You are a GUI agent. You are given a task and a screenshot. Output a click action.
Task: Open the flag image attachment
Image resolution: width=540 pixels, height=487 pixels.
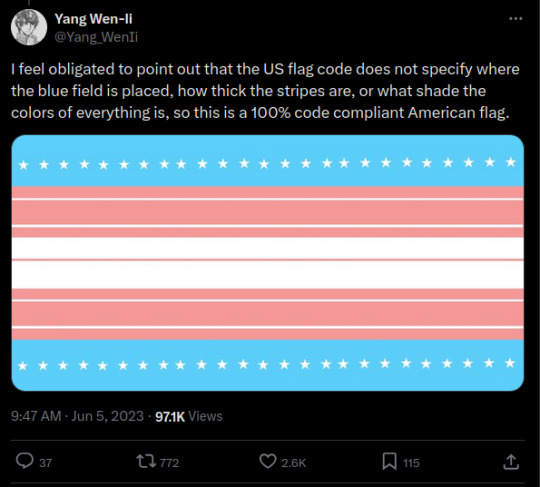click(268, 263)
